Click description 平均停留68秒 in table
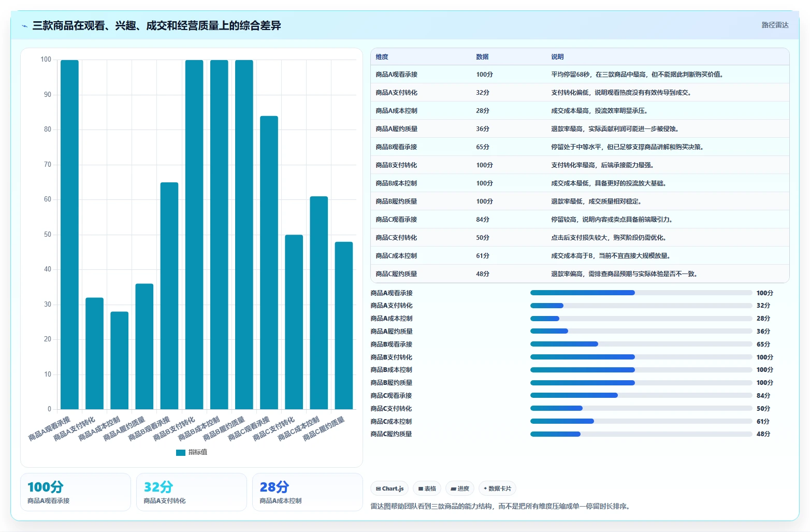Image resolution: width=810 pixels, height=532 pixels. click(x=637, y=75)
